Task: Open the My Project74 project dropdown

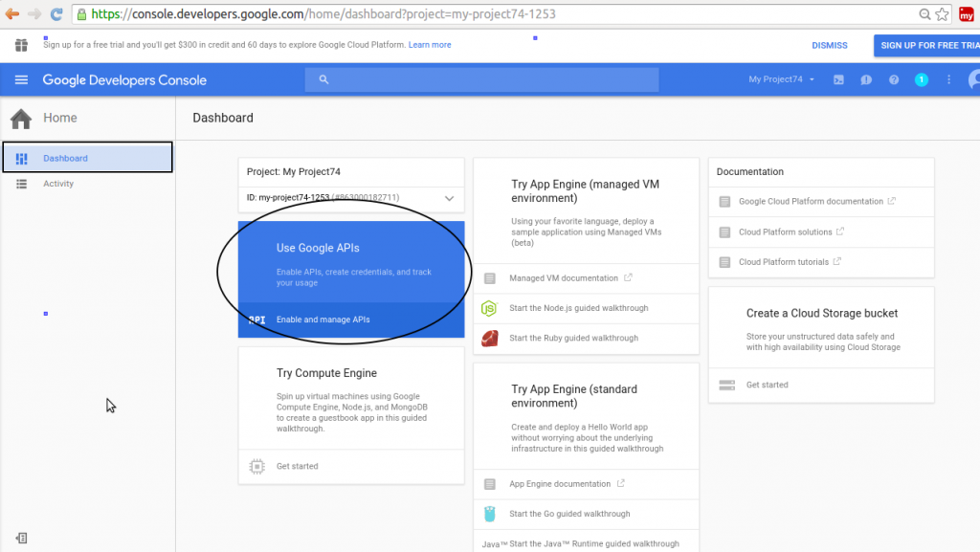Action: point(781,79)
